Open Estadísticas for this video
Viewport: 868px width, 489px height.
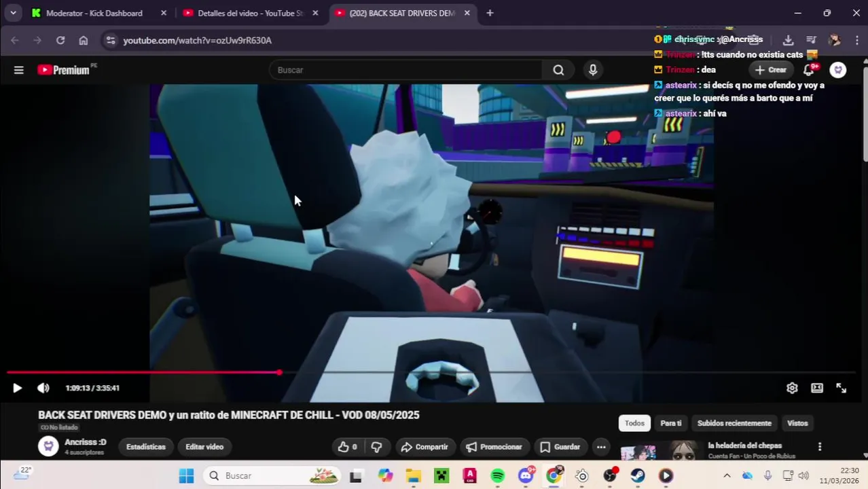pyautogui.click(x=146, y=447)
